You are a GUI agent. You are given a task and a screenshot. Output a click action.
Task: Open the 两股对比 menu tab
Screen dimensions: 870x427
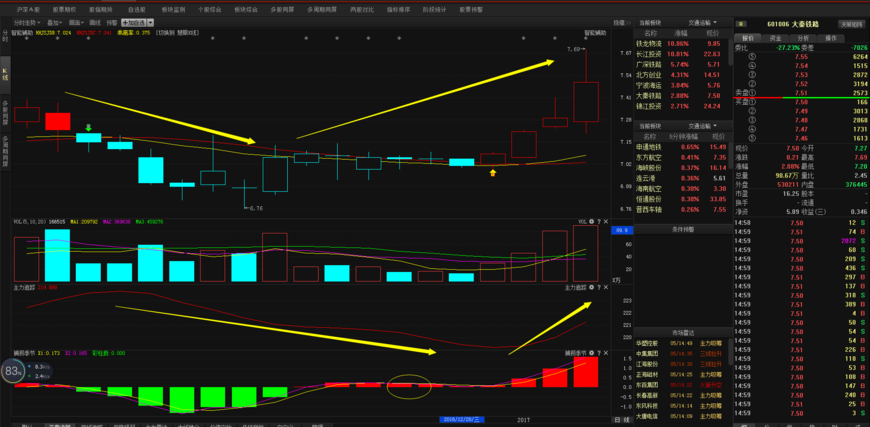[x=362, y=9]
